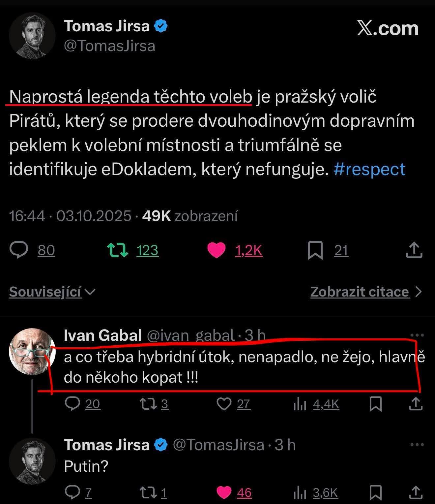Screen dimensions: 435x504
Task: Share Ivan Gabal's reply
Action: point(416,404)
